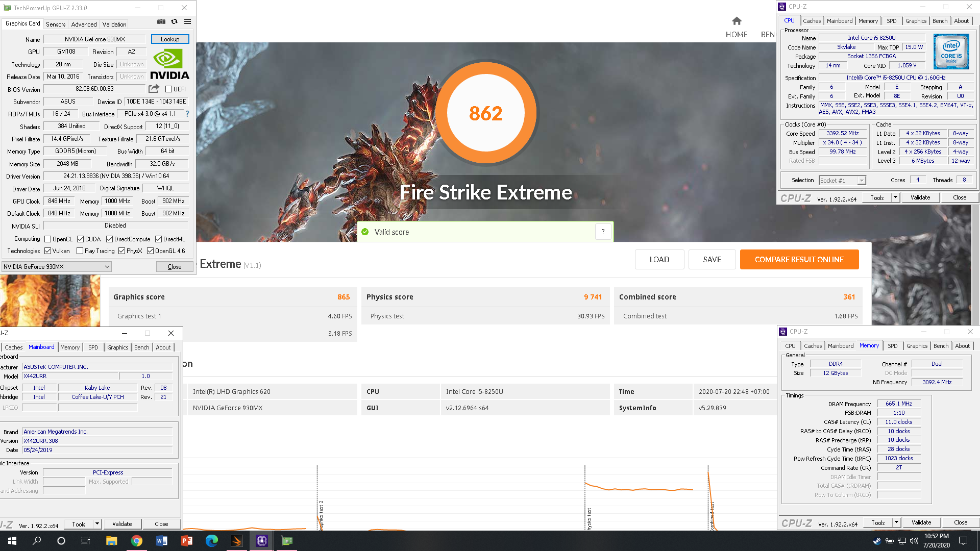Click the mainboard Model field X442URR
The image size is (980, 551).
[x=69, y=376]
